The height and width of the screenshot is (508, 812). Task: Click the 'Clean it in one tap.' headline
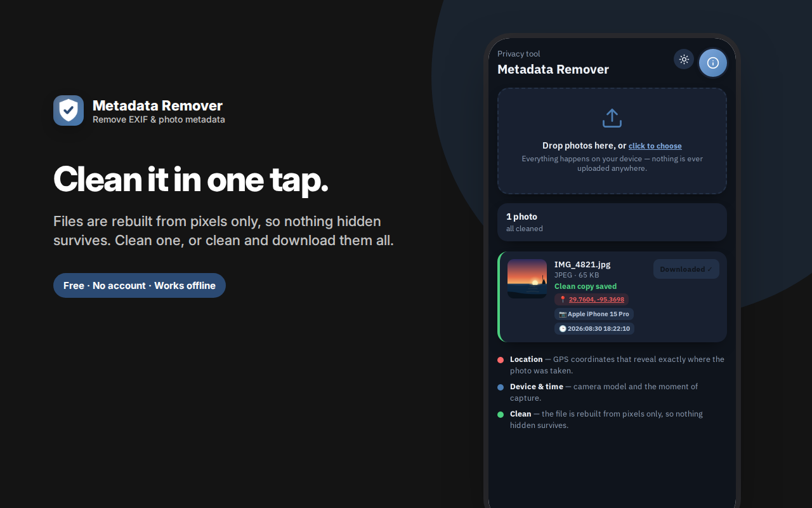click(191, 179)
